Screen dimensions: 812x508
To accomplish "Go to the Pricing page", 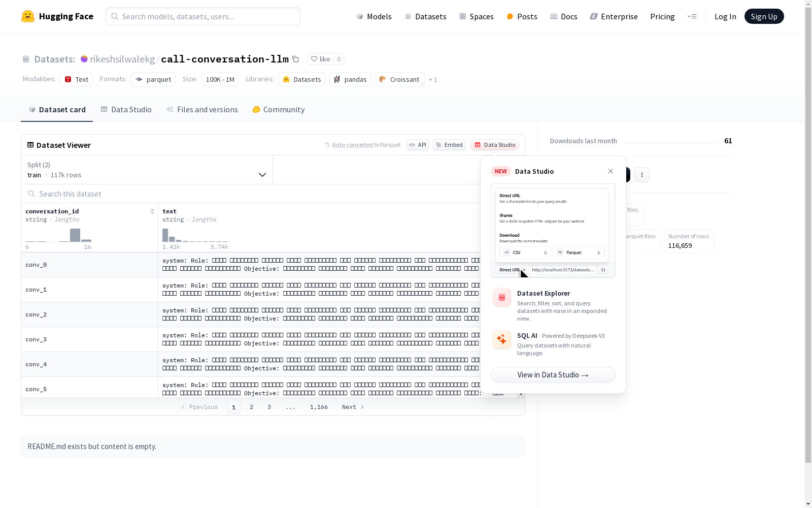I will [662, 16].
